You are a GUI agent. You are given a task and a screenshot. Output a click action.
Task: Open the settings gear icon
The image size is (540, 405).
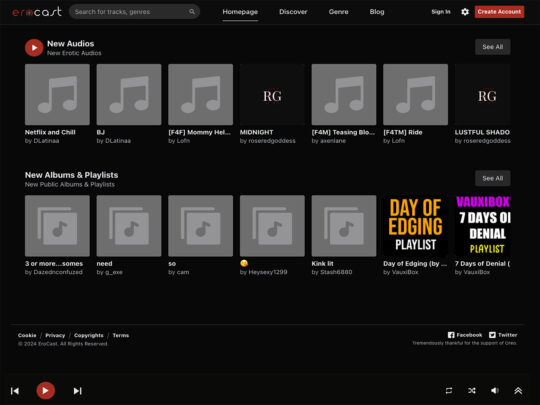[465, 12]
